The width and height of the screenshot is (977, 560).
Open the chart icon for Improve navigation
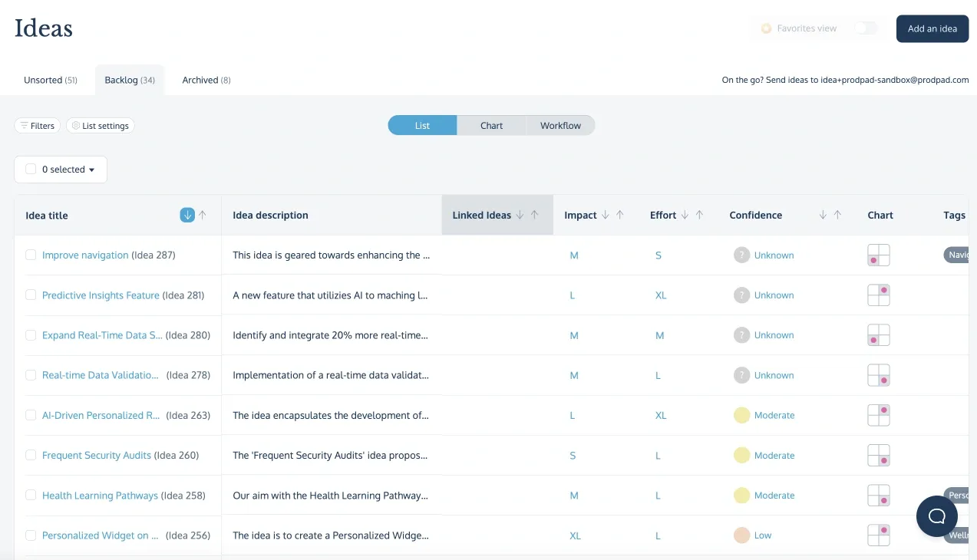878,255
